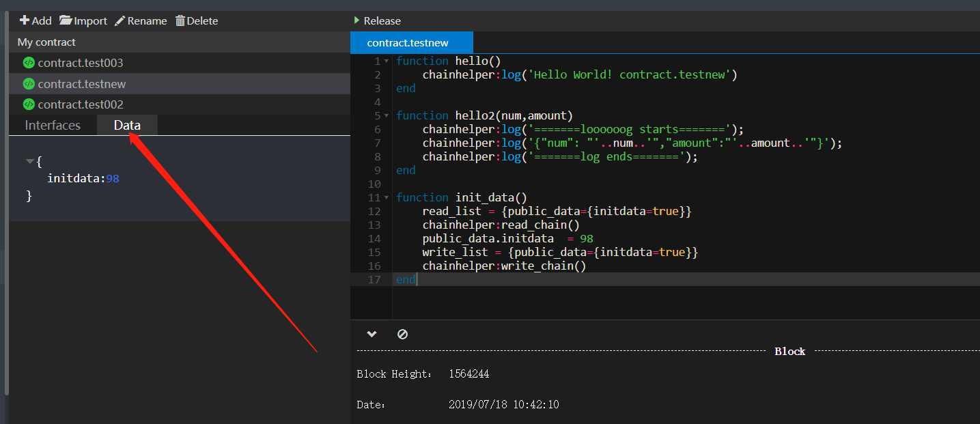Click green code icon of contract.testnew
The width and height of the screenshot is (980, 424).
point(29,84)
